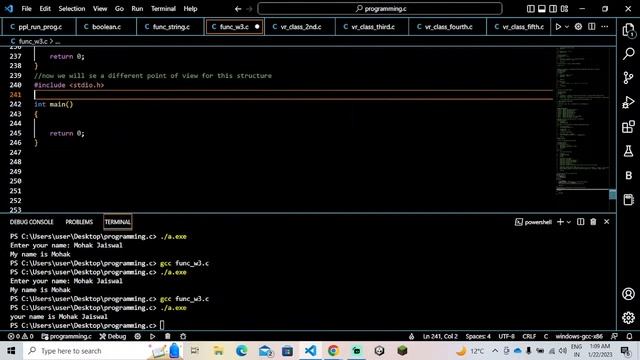Open the Extensions view
Screen dimensions: 640x360
(629, 127)
